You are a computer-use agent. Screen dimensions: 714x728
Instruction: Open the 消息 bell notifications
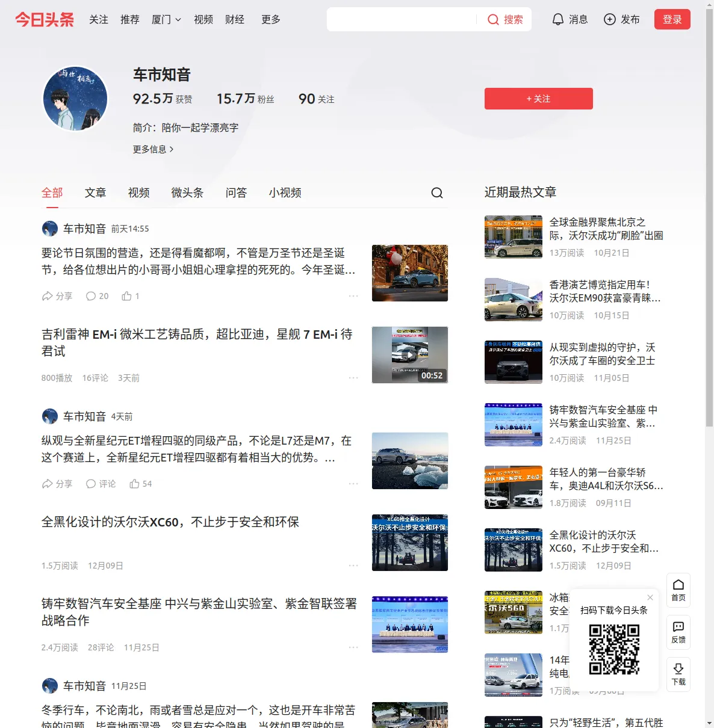click(570, 19)
